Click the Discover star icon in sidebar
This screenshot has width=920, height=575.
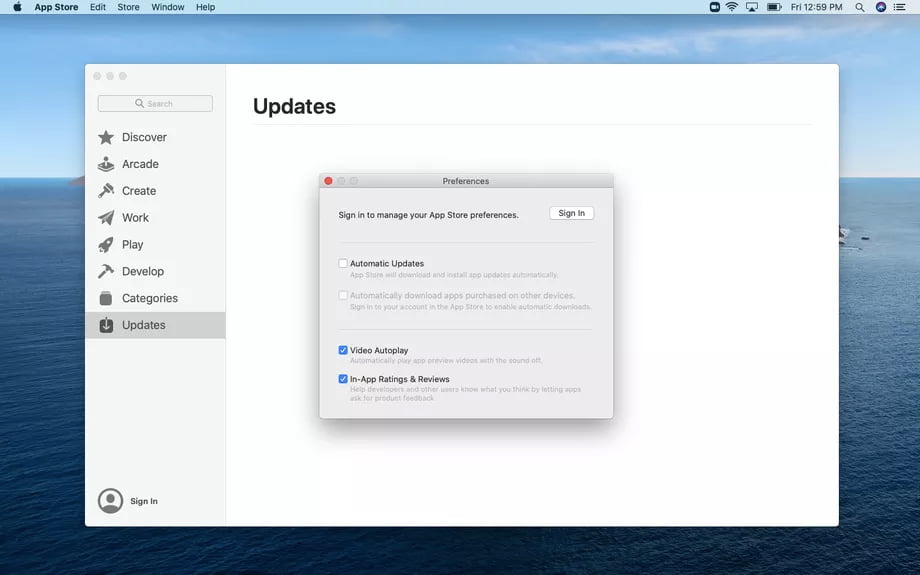[106, 137]
